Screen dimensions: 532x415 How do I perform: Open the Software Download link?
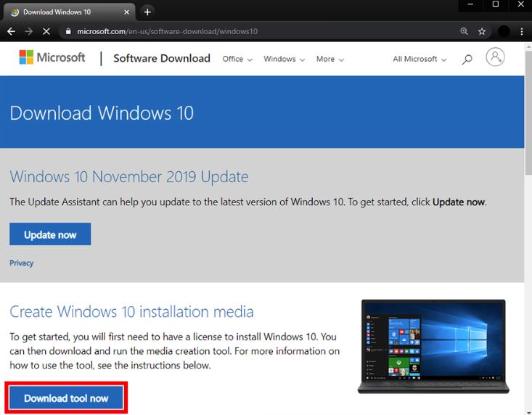coord(162,58)
